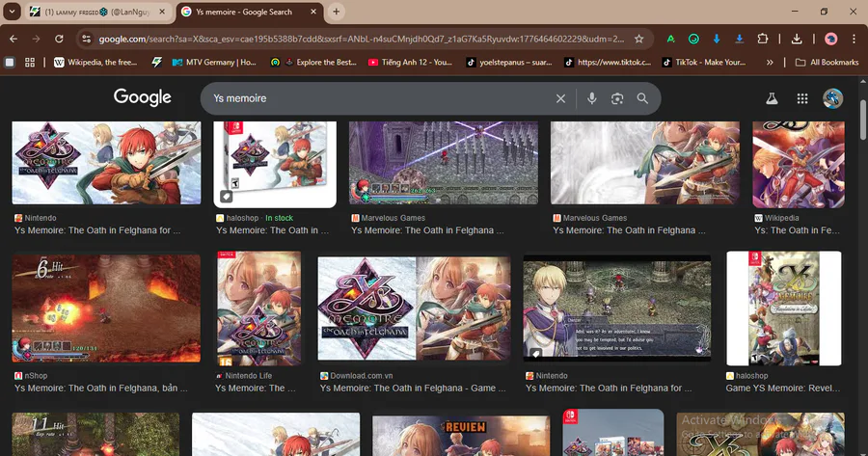Viewport: 868px width, 456px height.
Task: Open the lightning bolt bookmark
Action: (156, 63)
